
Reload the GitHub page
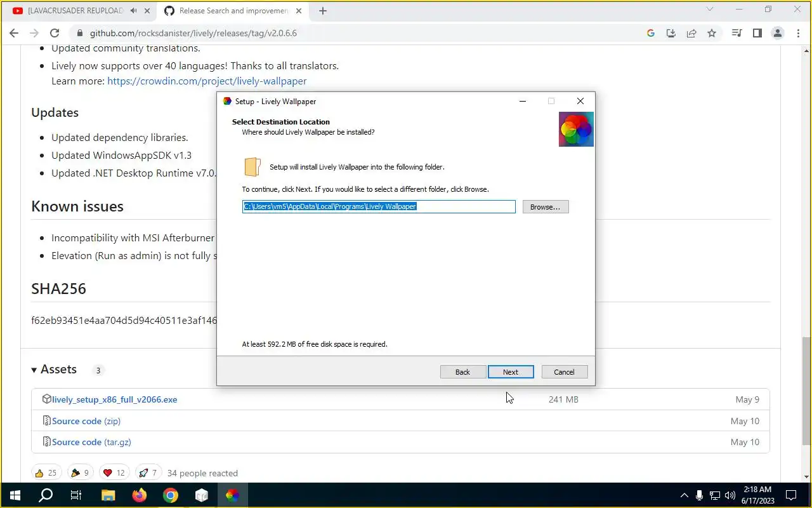click(55, 33)
